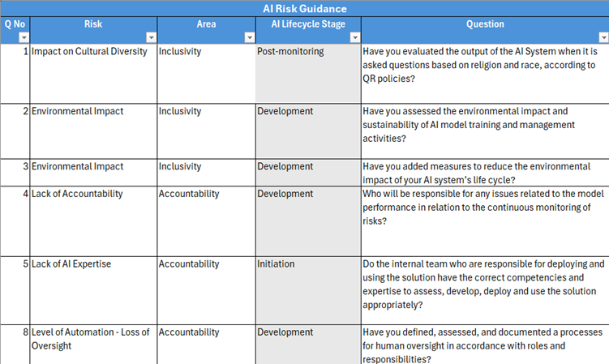The height and width of the screenshot is (364, 609).
Task: Select the question about reducing environmental impact
Action: coord(484,173)
